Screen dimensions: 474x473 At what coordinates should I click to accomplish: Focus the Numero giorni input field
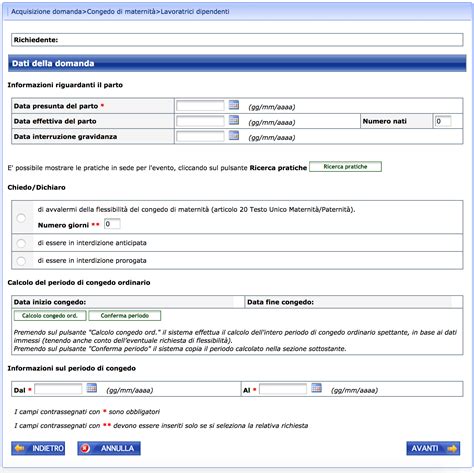[112, 224]
